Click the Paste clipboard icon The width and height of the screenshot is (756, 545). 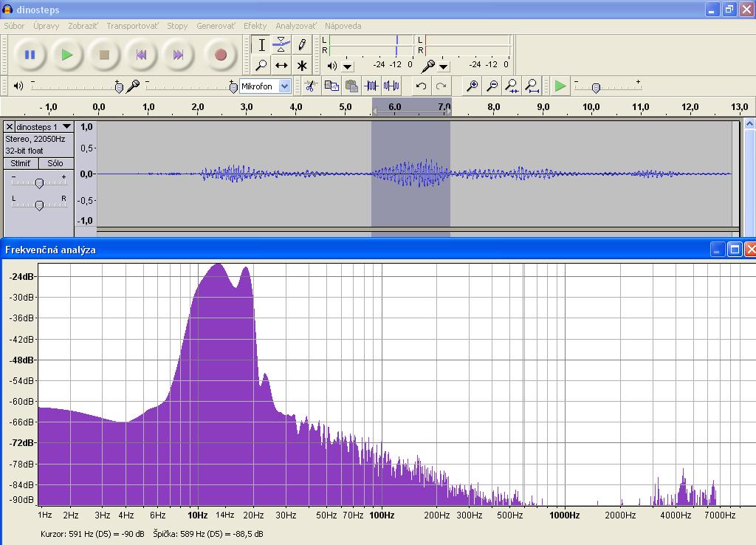351,86
